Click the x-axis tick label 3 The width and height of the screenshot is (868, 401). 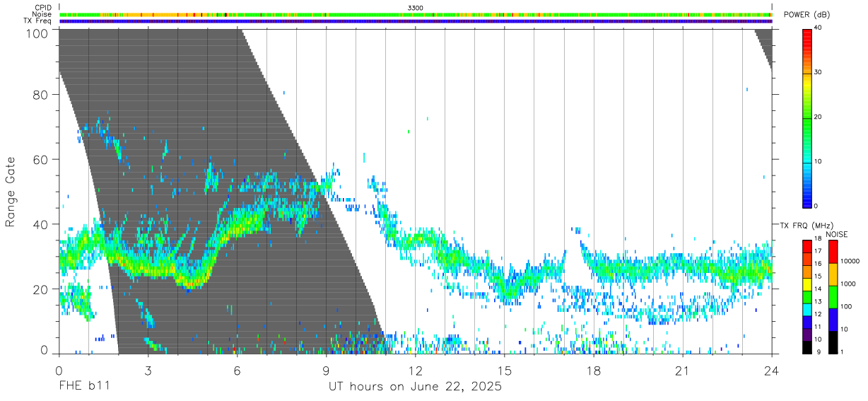coord(148,370)
